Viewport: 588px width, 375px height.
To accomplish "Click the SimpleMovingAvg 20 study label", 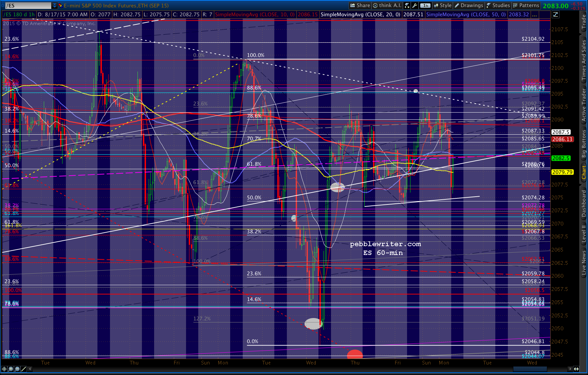I will tap(361, 15).
